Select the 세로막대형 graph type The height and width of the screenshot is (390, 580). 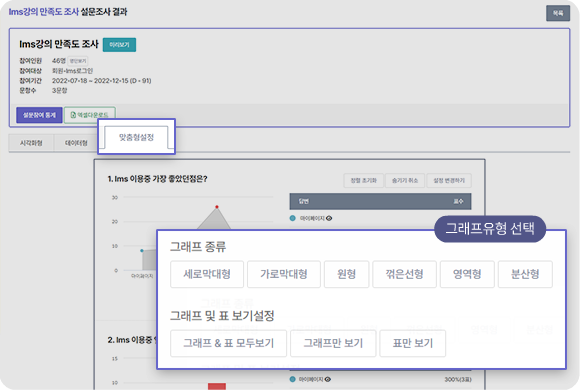tap(207, 274)
